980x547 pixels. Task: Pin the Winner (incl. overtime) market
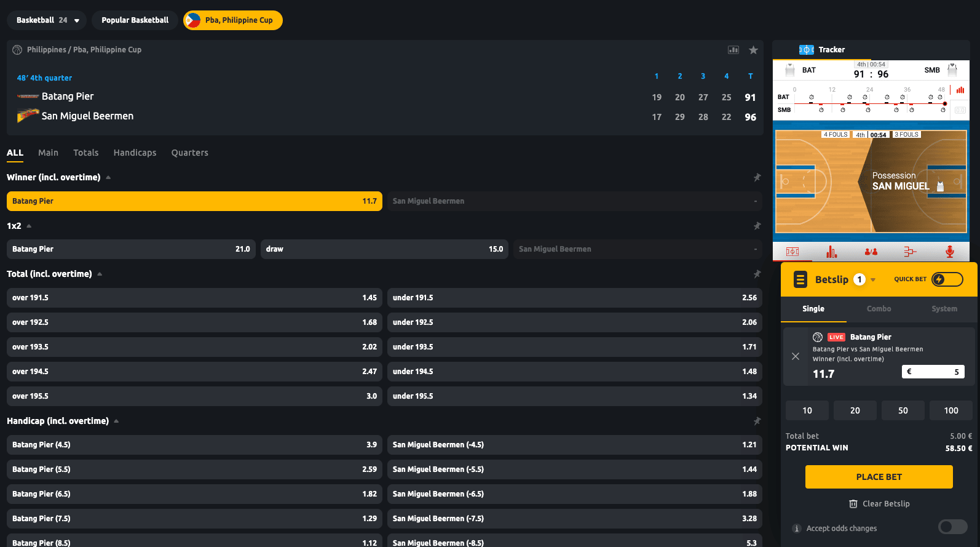[x=757, y=177]
